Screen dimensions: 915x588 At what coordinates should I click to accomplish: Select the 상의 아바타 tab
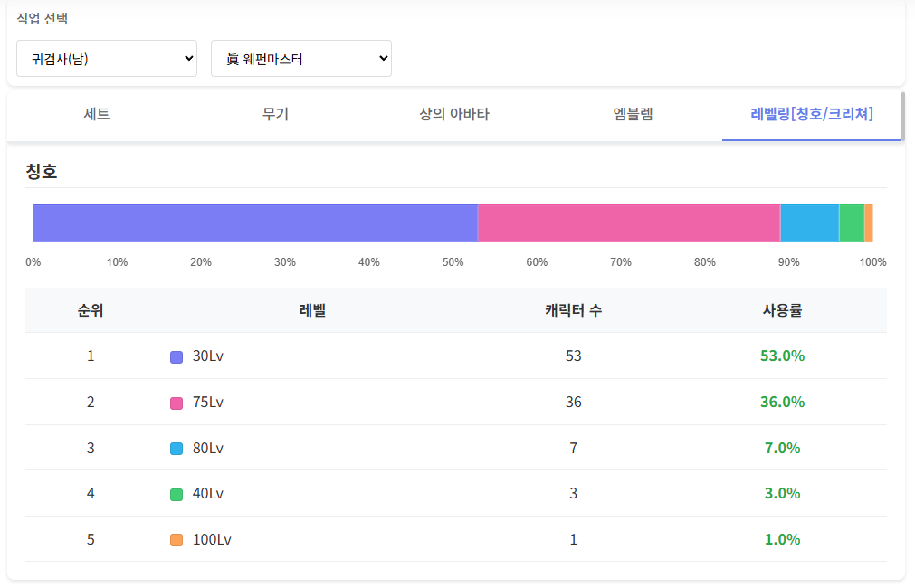pyautogui.click(x=454, y=114)
